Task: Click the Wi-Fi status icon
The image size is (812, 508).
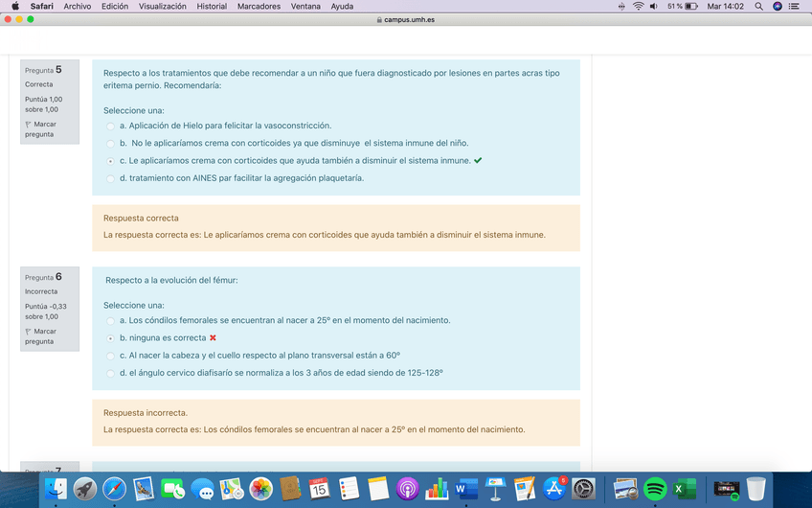Action: tap(639, 6)
